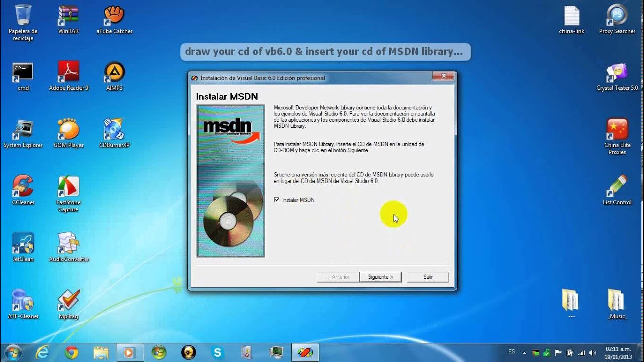644x362 pixels.
Task: Select the FastStone Capture desktop icon
Action: [68, 194]
